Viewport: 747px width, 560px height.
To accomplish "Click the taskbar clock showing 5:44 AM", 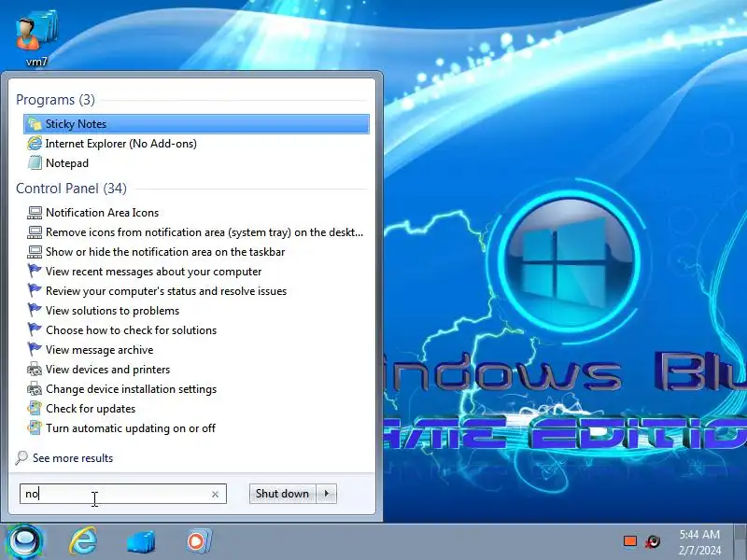I will coord(699,542).
